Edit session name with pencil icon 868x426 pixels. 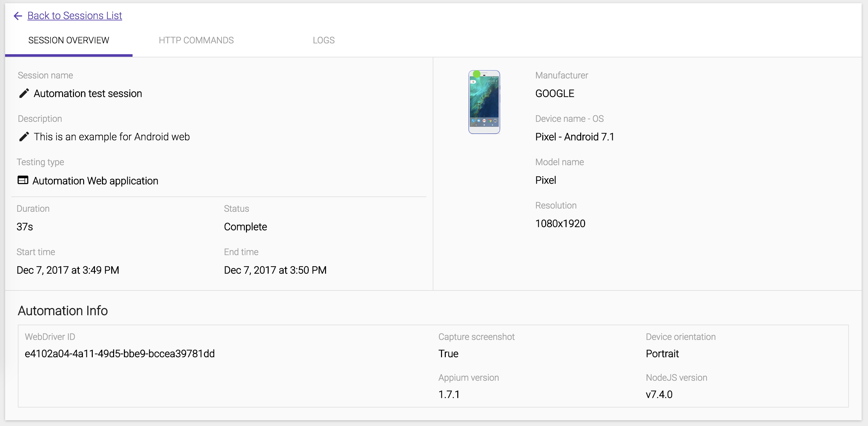click(24, 93)
